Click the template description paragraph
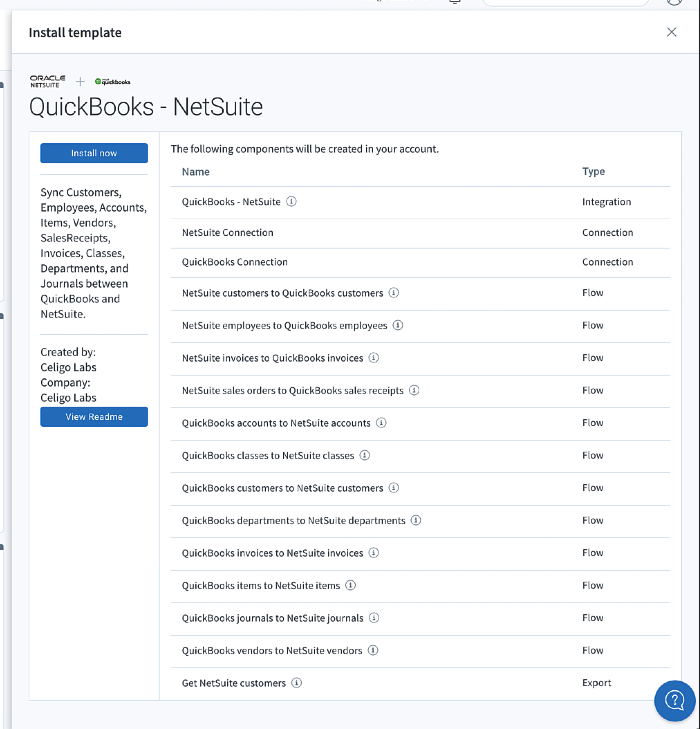 coord(94,253)
